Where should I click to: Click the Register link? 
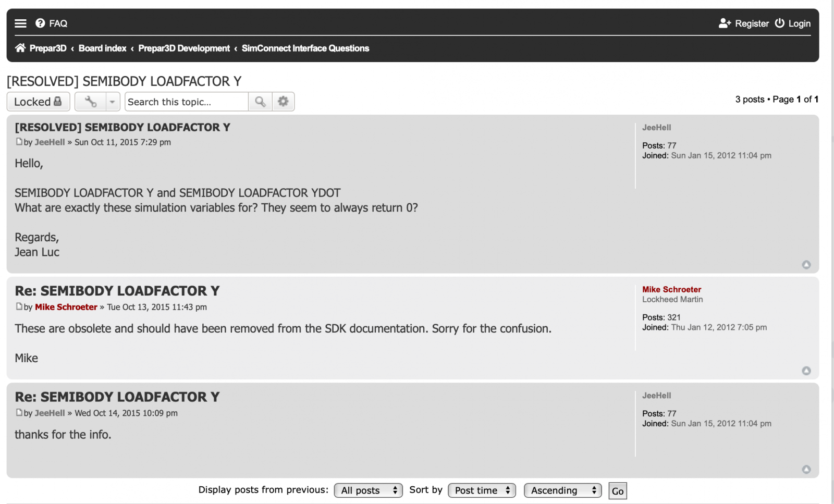tap(744, 23)
